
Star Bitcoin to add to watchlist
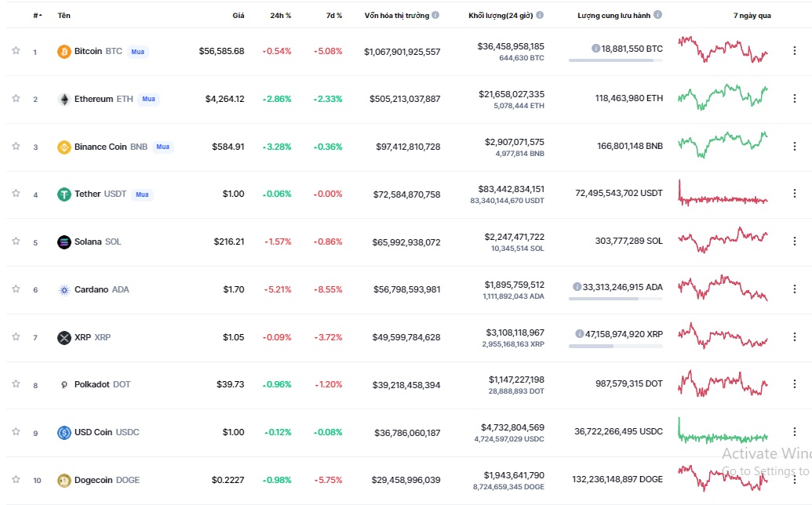16,51
